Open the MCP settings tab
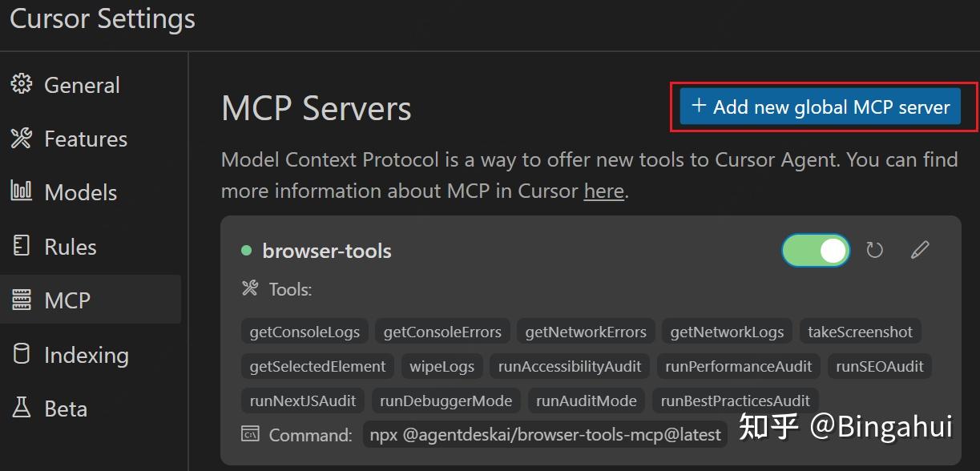Viewport: 980px width, 471px height. point(67,300)
